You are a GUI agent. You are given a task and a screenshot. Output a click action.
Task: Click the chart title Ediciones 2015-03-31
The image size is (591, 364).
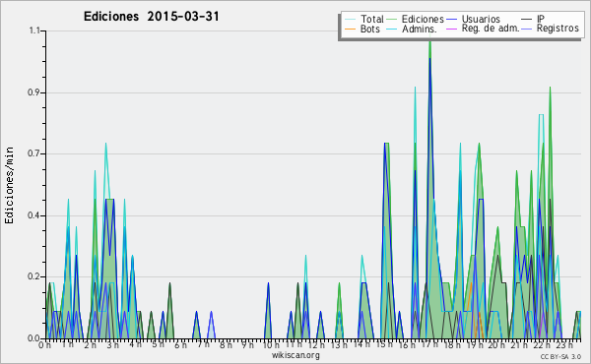152,17
